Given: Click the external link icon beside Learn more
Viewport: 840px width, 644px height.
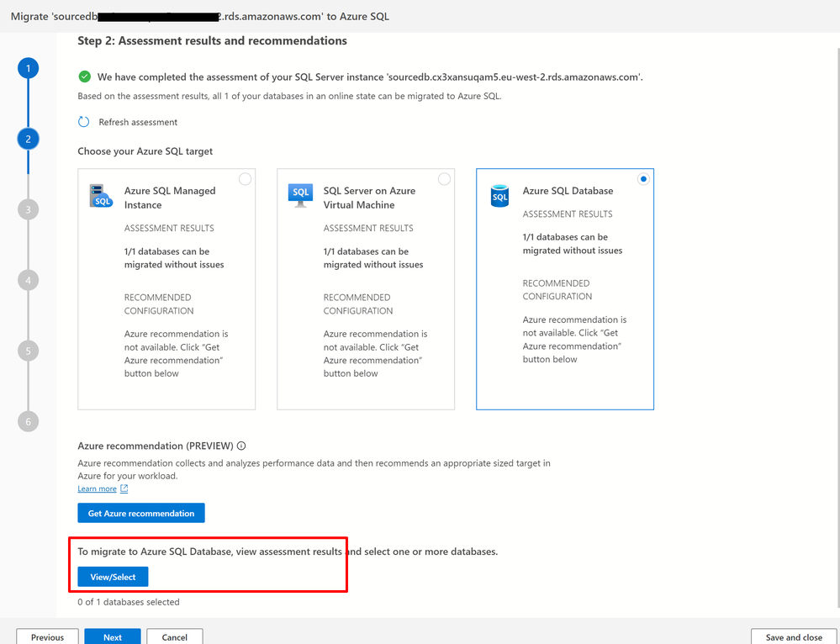Looking at the screenshot, I should point(124,488).
